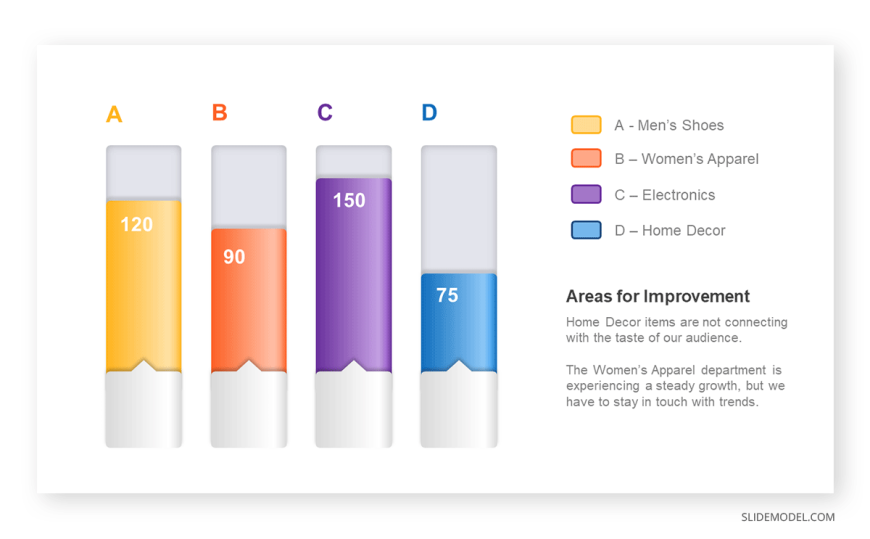This screenshot has height=539, width=870.
Task: Click the blue Home Decor legend swatch
Action: [586, 230]
